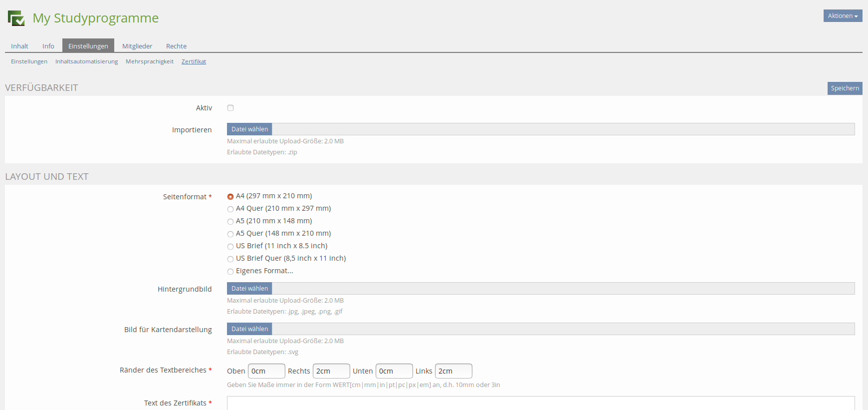
Task: Open the Mitglieder tab
Action: coord(137,46)
